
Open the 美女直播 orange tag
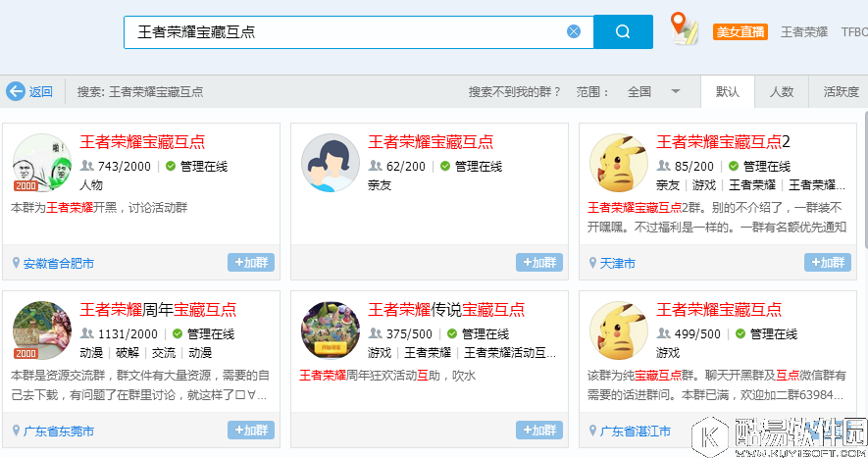[x=740, y=31]
